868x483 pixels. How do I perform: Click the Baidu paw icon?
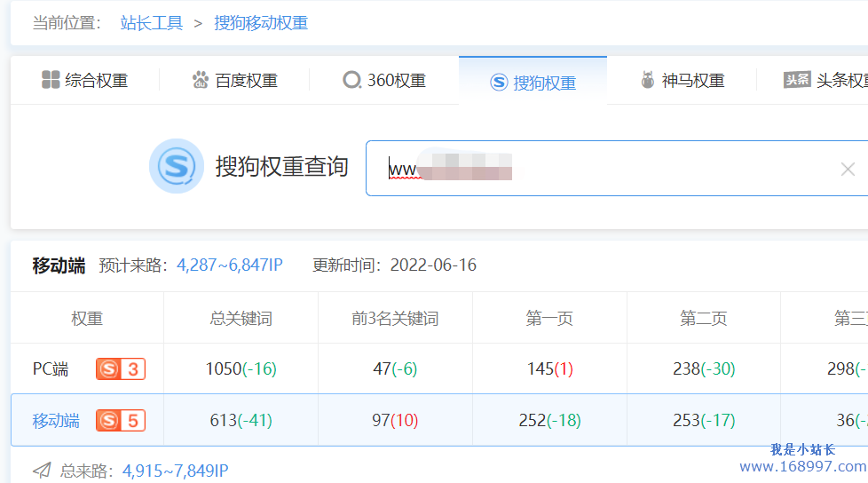(x=200, y=80)
